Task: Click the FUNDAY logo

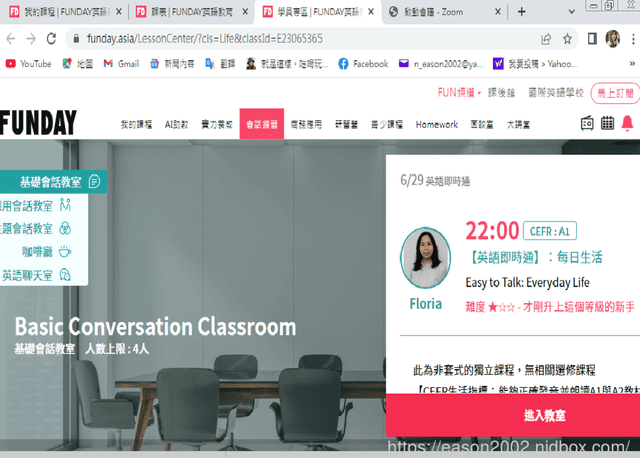Action: (38, 122)
